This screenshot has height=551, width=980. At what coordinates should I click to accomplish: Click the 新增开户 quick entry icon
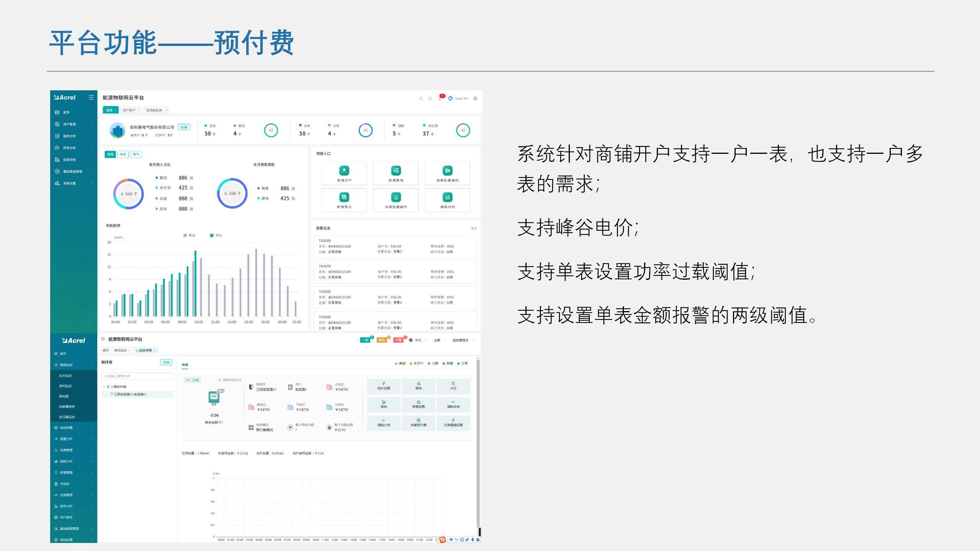pos(344,171)
